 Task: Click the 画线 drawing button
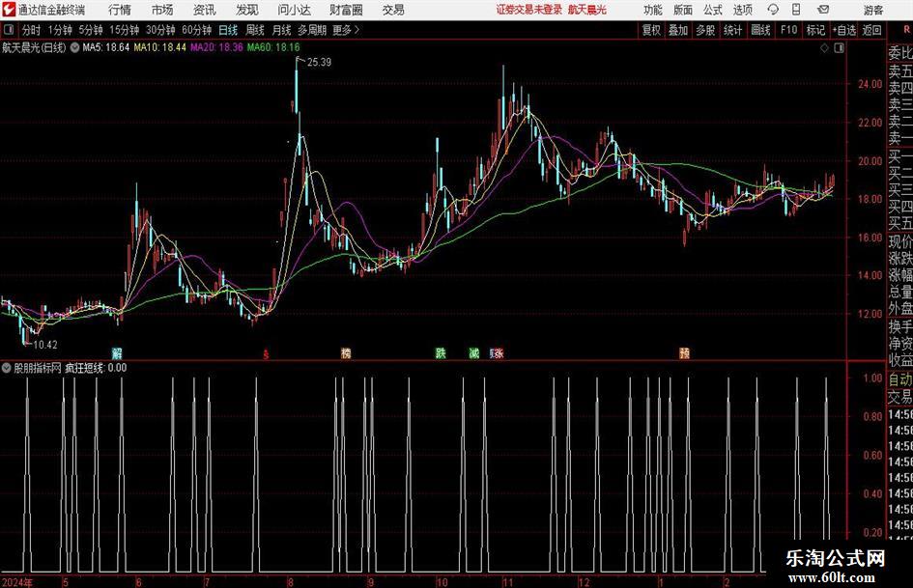761,30
